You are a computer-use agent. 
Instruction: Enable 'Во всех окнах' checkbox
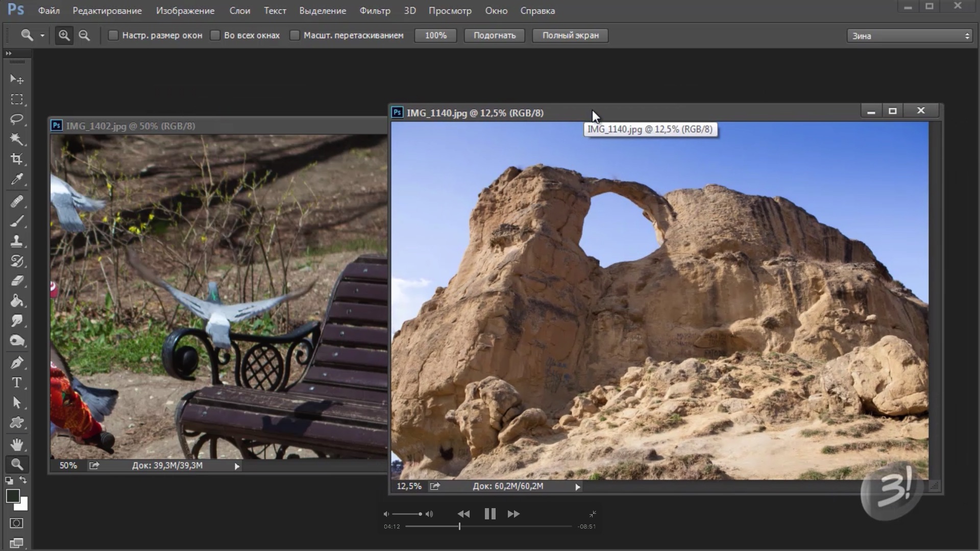(x=215, y=35)
